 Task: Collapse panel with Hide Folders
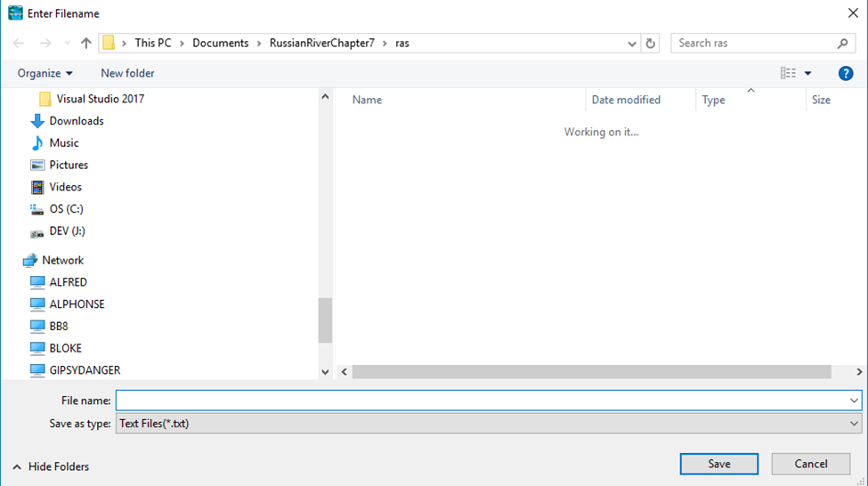[51, 466]
